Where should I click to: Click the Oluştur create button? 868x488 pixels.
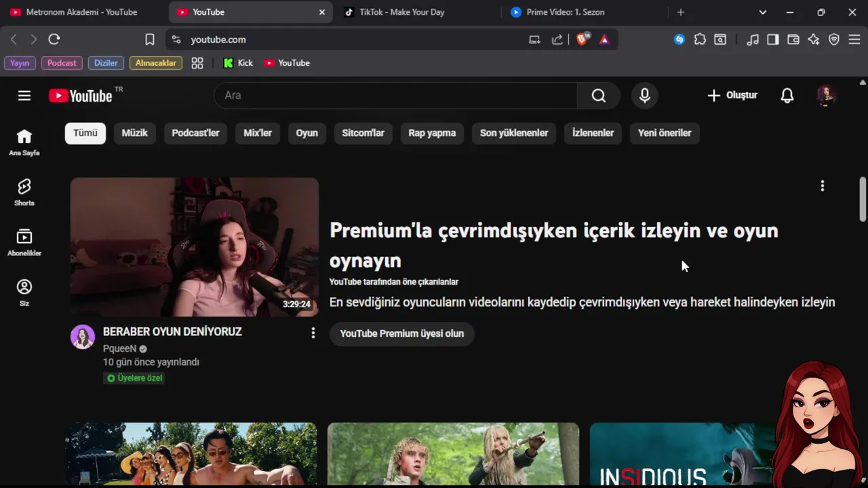(x=732, y=96)
